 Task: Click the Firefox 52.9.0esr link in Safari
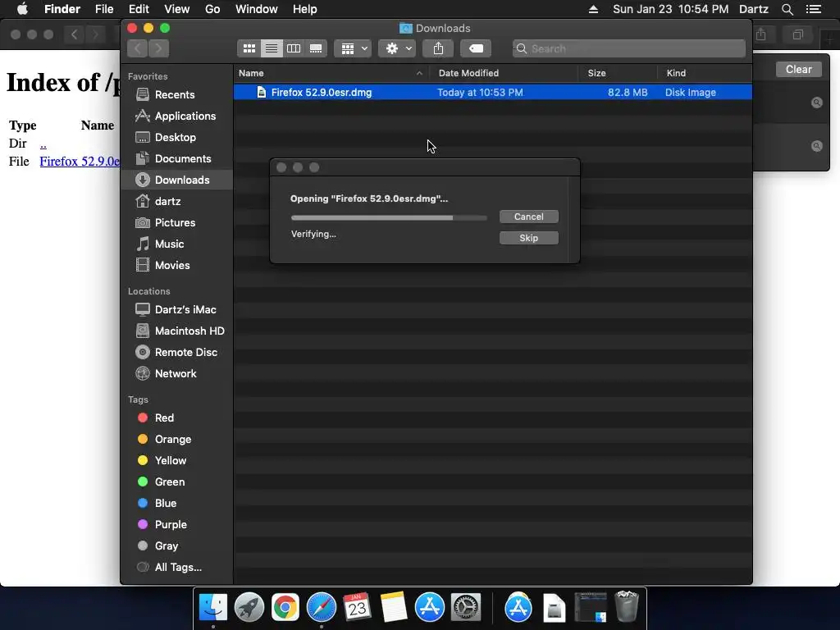tap(80, 162)
